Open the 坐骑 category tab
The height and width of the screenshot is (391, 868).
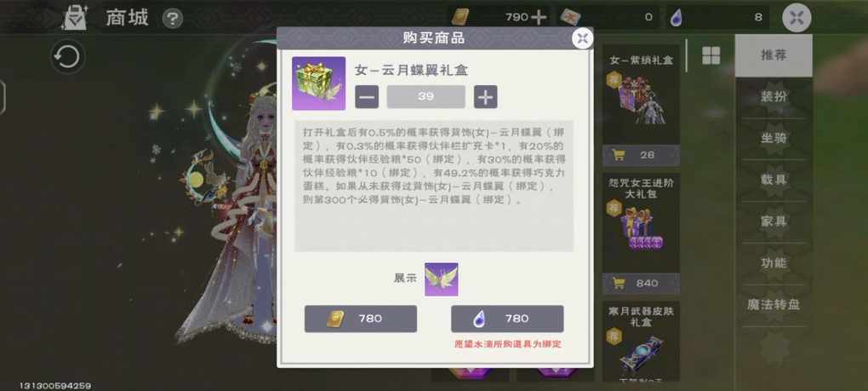click(774, 139)
